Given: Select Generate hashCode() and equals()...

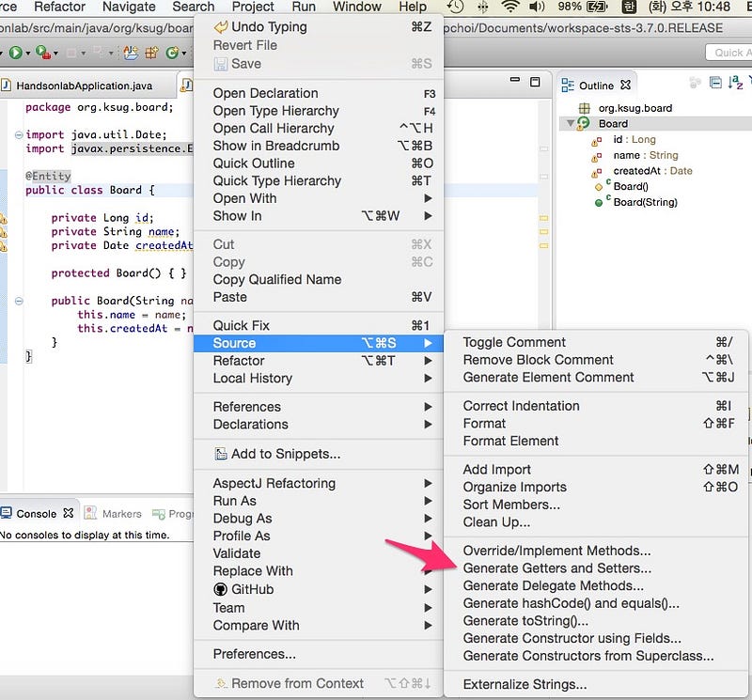Looking at the screenshot, I should point(597,603).
